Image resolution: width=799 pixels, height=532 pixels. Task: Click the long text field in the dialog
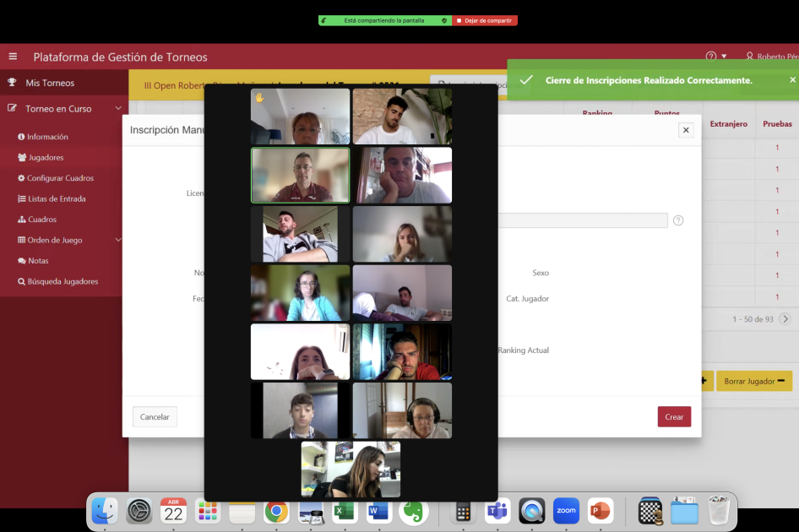click(583, 220)
